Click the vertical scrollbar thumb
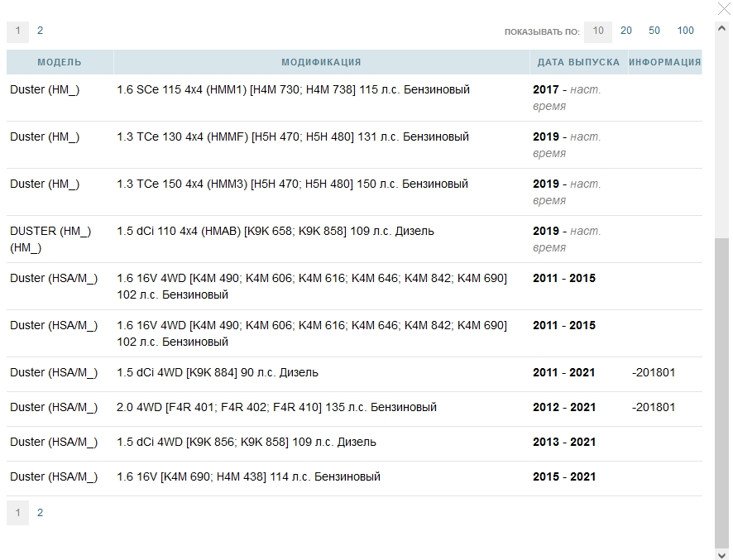733x560 pixels. tap(721, 392)
